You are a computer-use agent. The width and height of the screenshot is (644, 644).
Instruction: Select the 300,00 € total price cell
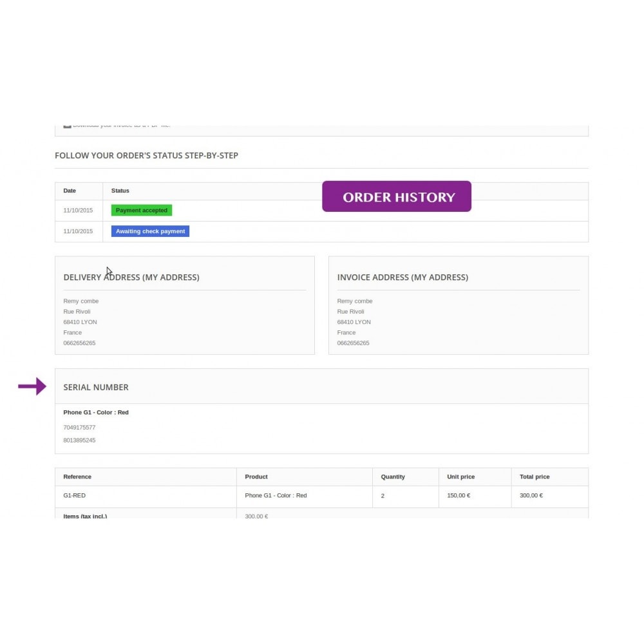coord(531,495)
